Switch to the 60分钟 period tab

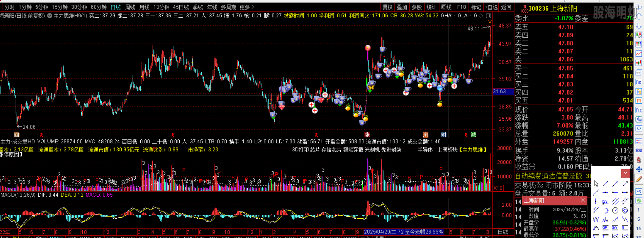click(99, 7)
